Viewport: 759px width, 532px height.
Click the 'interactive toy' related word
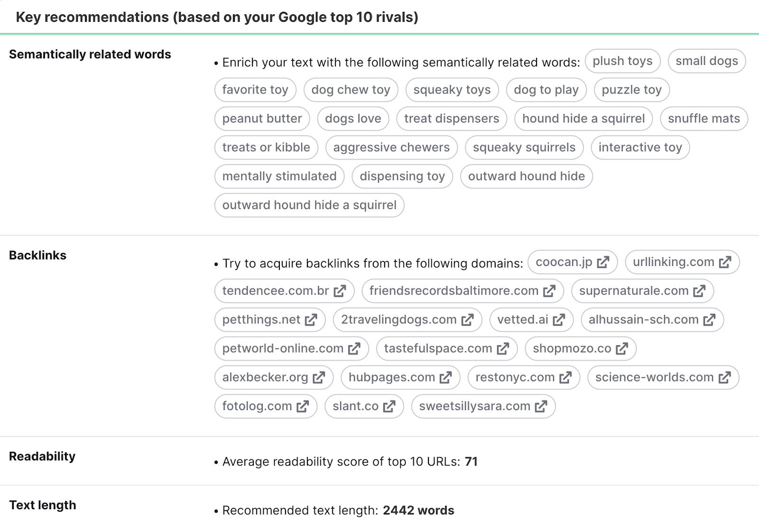coord(640,147)
